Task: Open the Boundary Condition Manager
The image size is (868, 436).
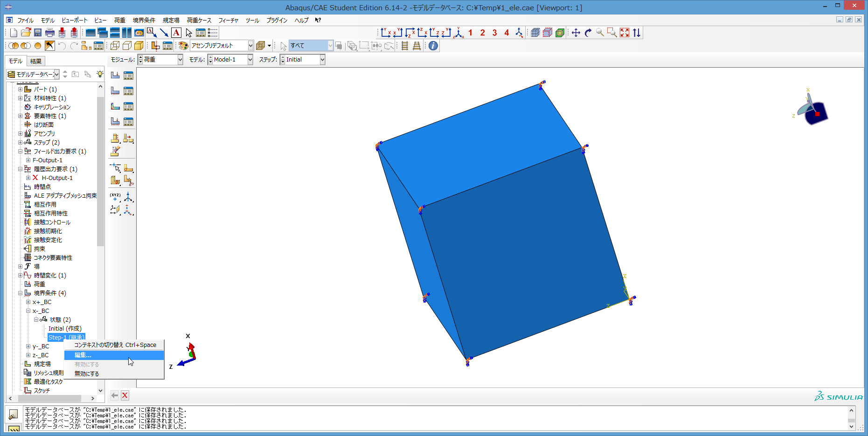Action: (128, 90)
